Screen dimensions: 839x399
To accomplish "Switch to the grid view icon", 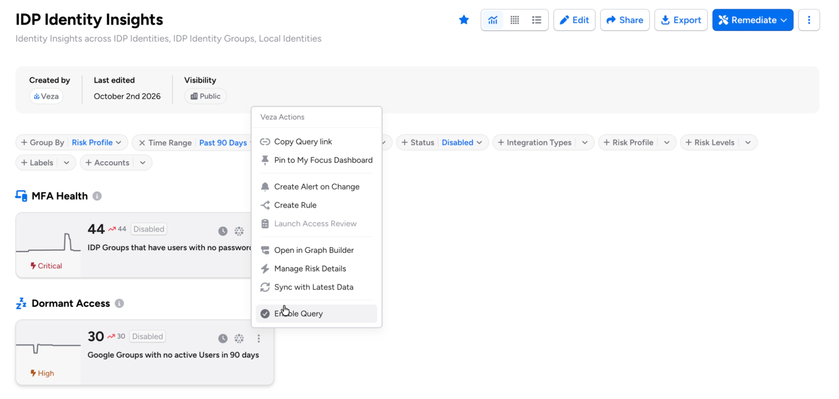I will (x=515, y=20).
